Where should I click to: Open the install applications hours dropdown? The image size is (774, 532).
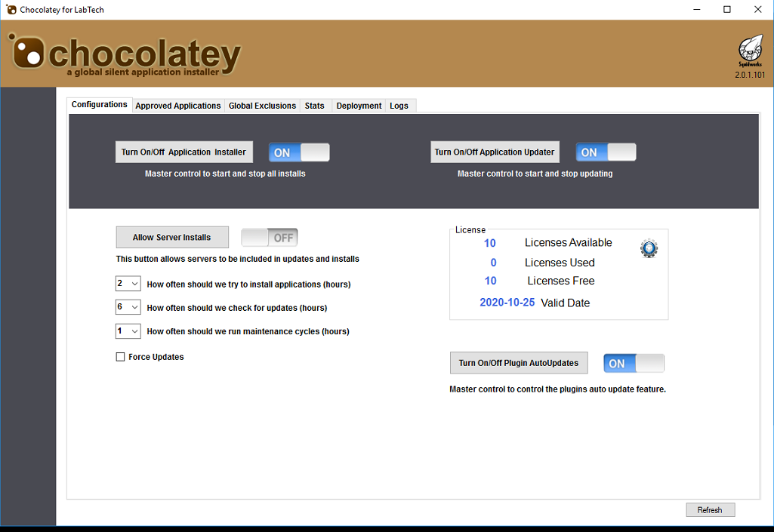pyautogui.click(x=128, y=284)
